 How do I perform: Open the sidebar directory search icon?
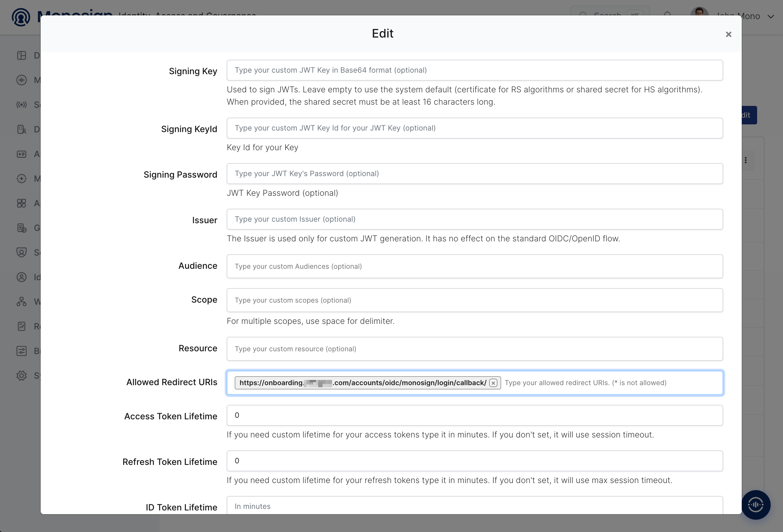click(22, 129)
